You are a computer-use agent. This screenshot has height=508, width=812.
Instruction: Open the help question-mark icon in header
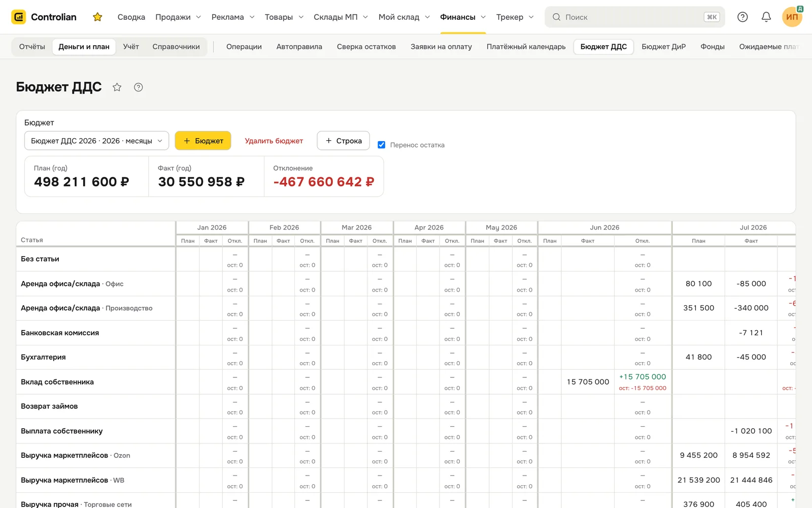click(742, 17)
